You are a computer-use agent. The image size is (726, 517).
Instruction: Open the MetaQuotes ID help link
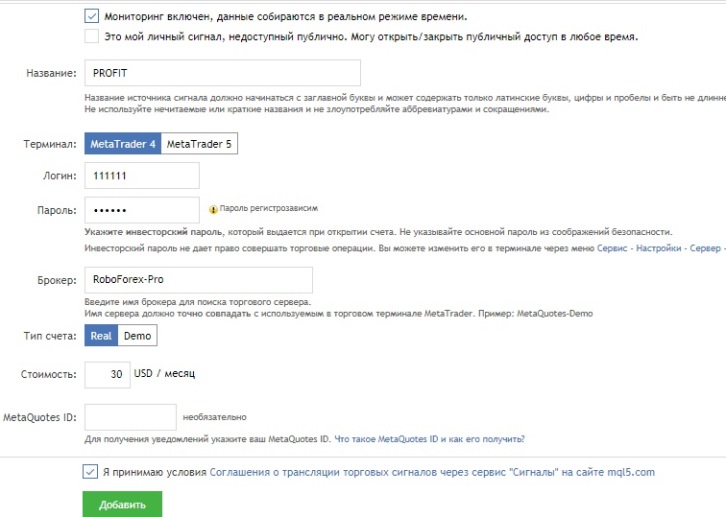429,439
